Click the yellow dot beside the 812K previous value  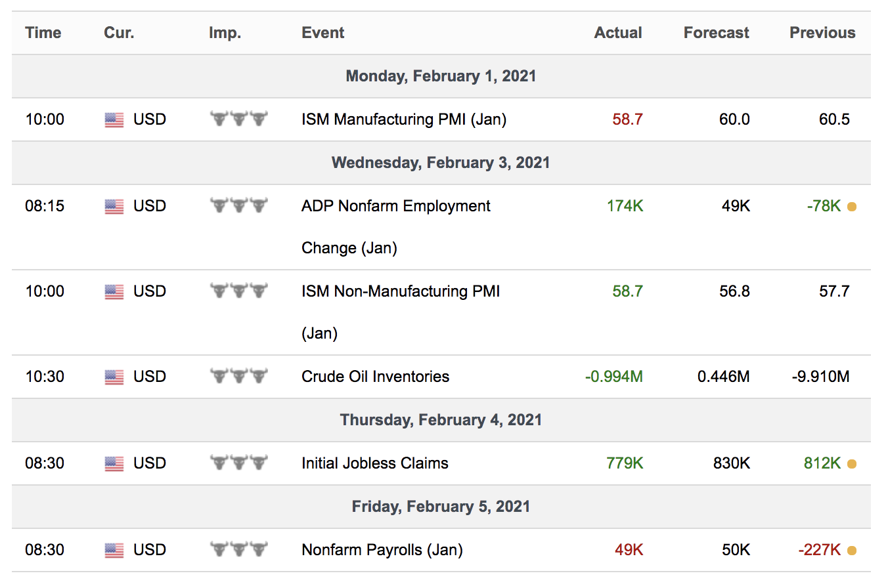(x=851, y=463)
